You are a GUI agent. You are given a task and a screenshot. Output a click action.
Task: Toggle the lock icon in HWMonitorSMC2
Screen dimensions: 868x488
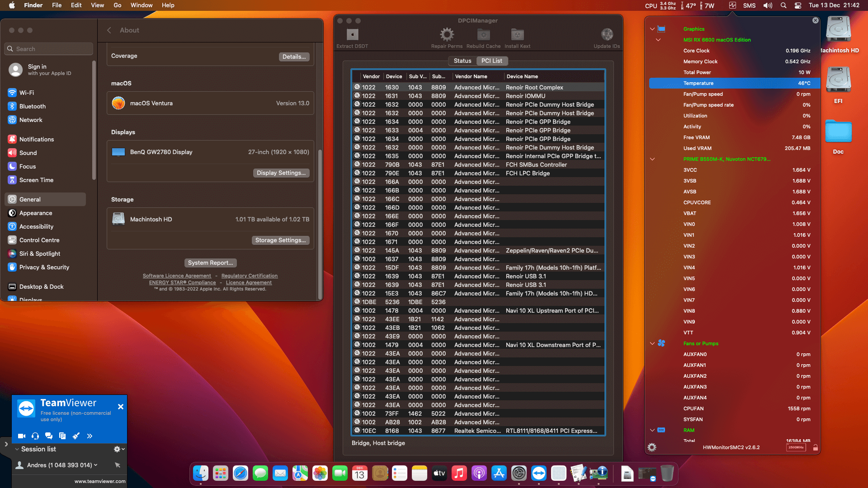point(815,447)
